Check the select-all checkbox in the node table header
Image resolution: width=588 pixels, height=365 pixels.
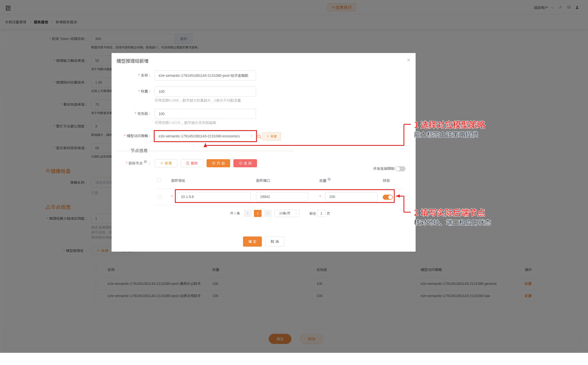click(159, 181)
